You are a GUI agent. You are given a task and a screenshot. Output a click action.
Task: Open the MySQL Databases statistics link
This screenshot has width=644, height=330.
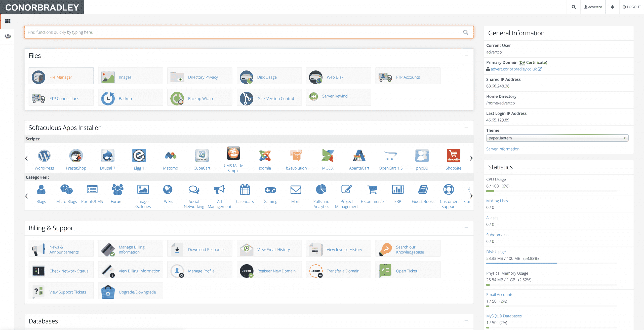pyautogui.click(x=504, y=316)
